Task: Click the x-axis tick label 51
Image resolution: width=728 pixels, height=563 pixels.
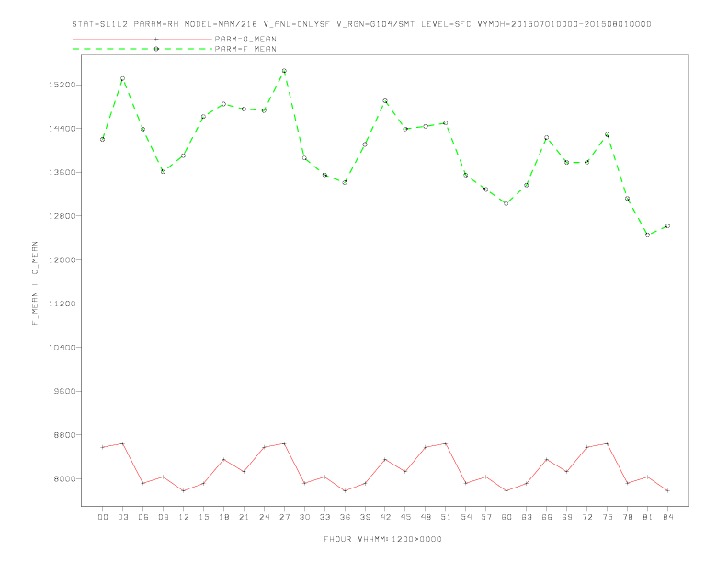Action: click(x=446, y=517)
